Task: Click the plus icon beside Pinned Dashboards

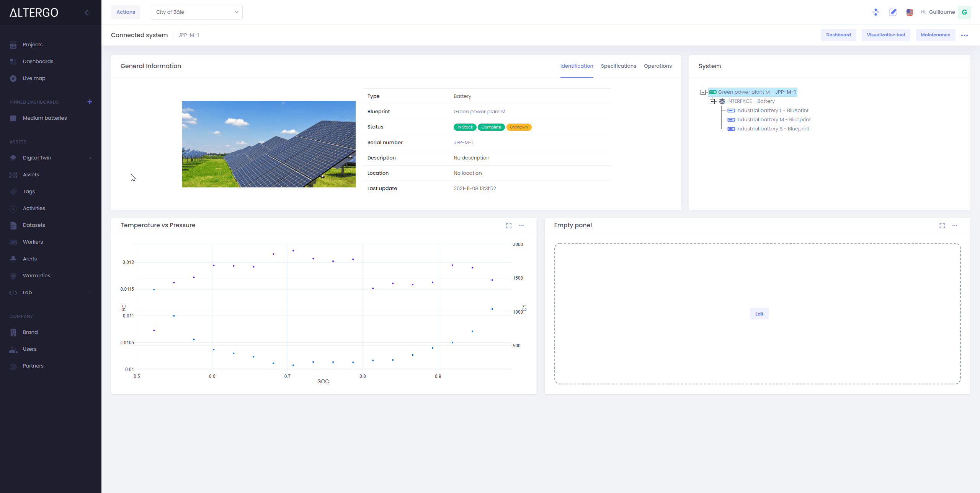Action: click(90, 102)
